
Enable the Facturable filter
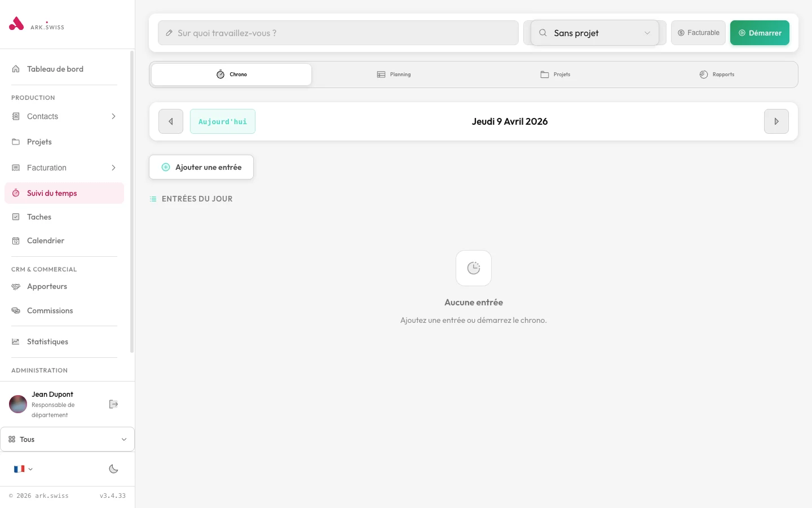click(698, 33)
